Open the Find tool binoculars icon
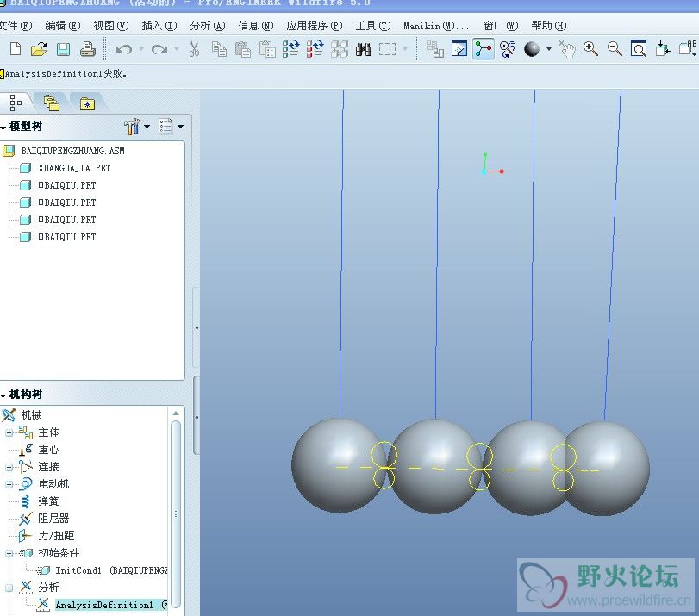 point(364,49)
